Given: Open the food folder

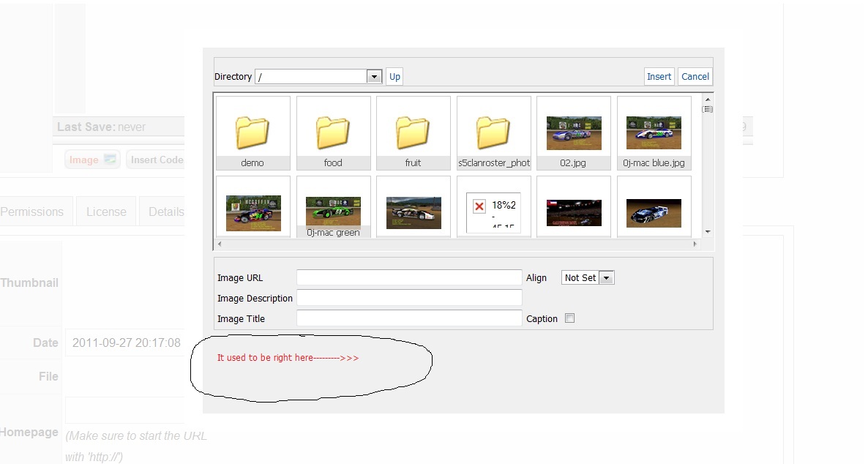Looking at the screenshot, I should [333, 133].
